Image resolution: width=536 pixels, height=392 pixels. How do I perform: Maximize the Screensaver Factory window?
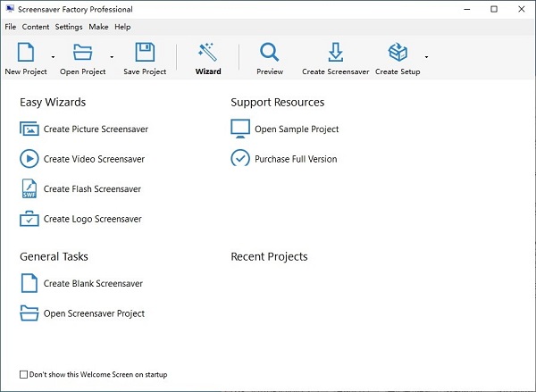pyautogui.click(x=494, y=9)
